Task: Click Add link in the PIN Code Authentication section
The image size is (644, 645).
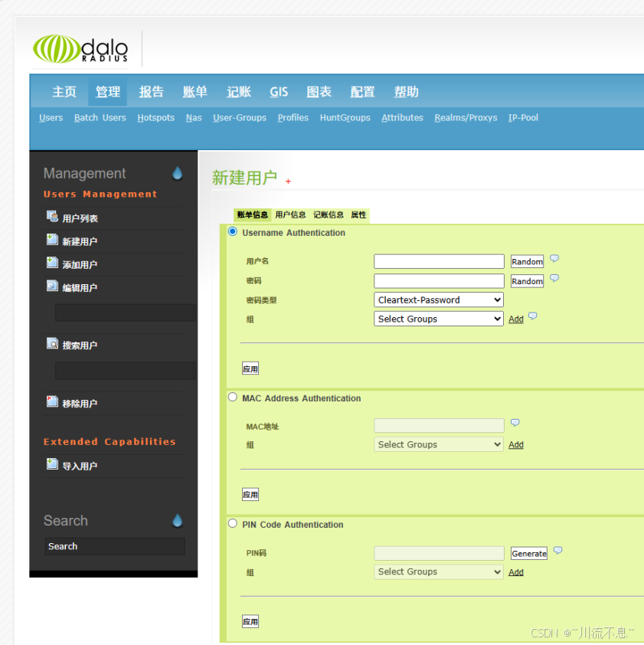Action: 516,572
